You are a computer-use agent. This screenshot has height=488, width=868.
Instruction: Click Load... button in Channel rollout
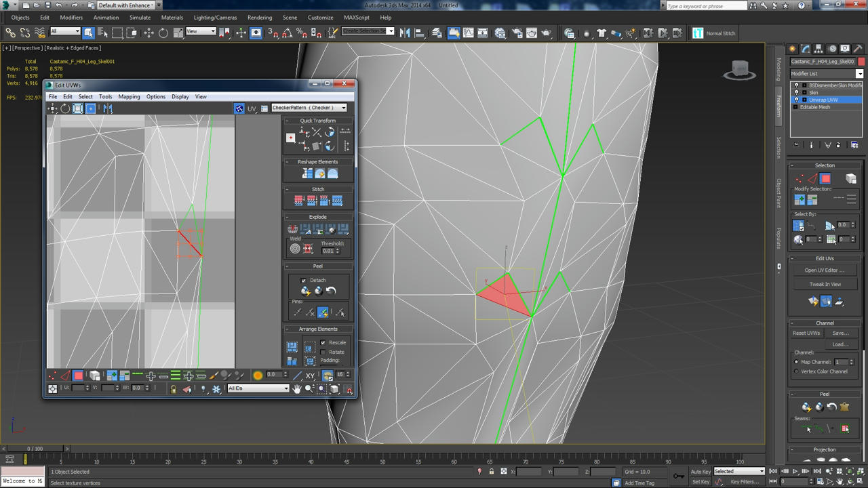coord(840,344)
